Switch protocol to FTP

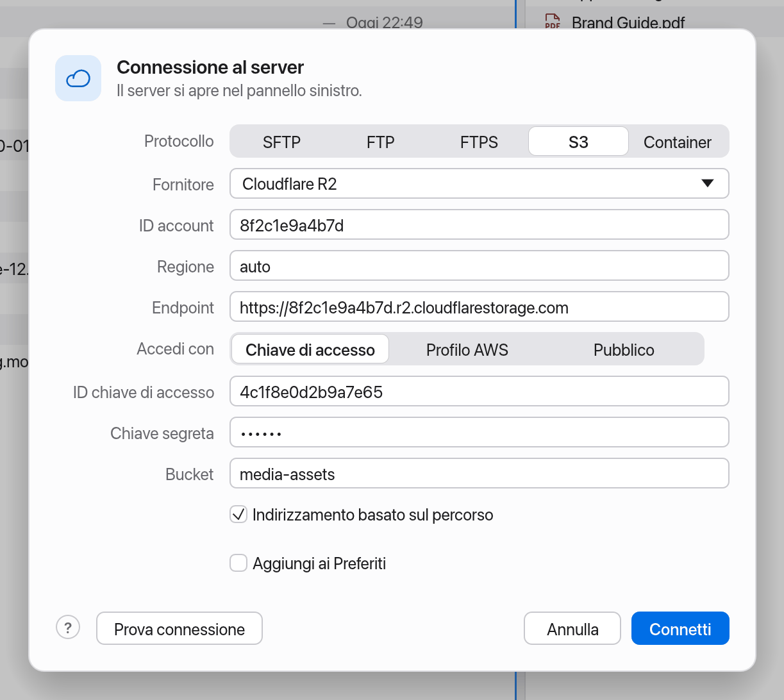(380, 142)
